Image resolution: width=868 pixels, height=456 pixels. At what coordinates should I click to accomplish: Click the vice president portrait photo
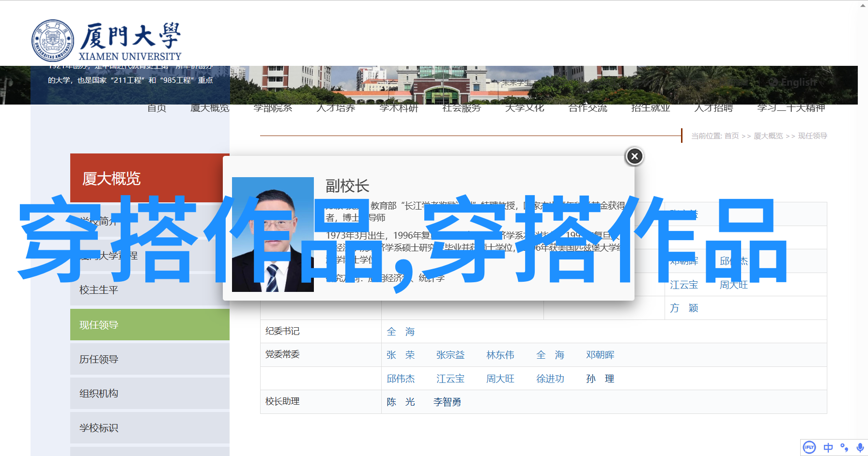(x=273, y=235)
